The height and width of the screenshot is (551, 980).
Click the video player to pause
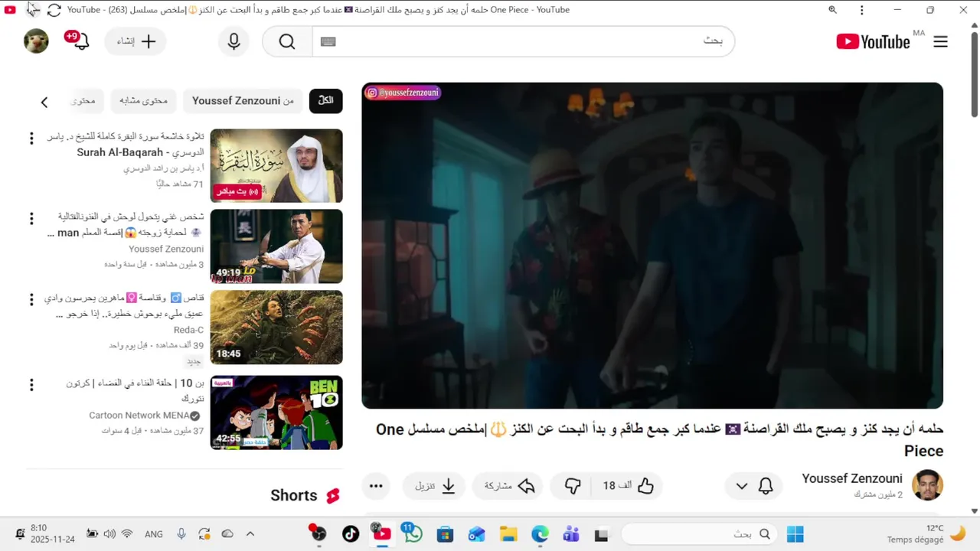click(x=652, y=246)
